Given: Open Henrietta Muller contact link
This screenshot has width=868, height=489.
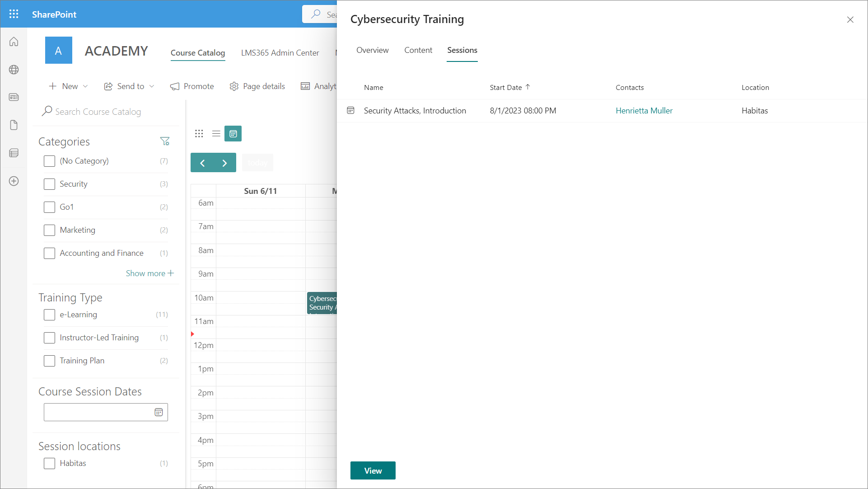Looking at the screenshot, I should point(644,111).
